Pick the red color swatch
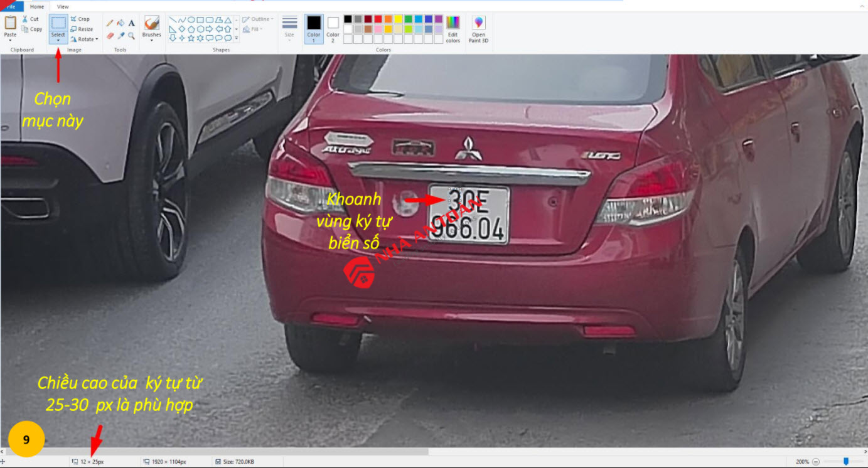 point(378,19)
